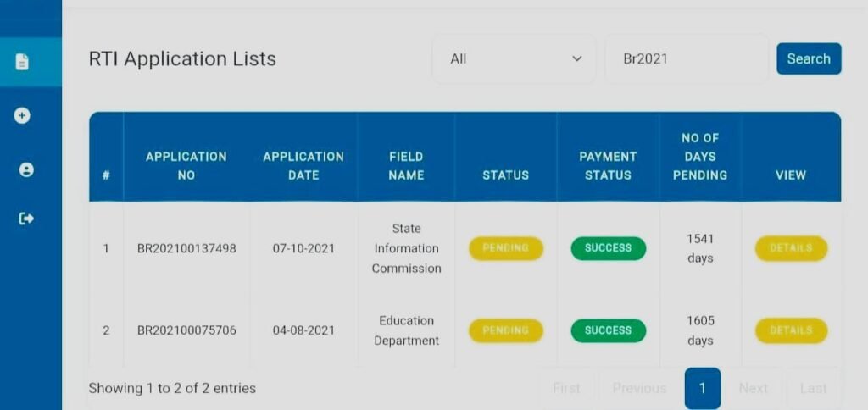Click the Next pagination button
The image size is (868, 410).
tap(753, 388)
